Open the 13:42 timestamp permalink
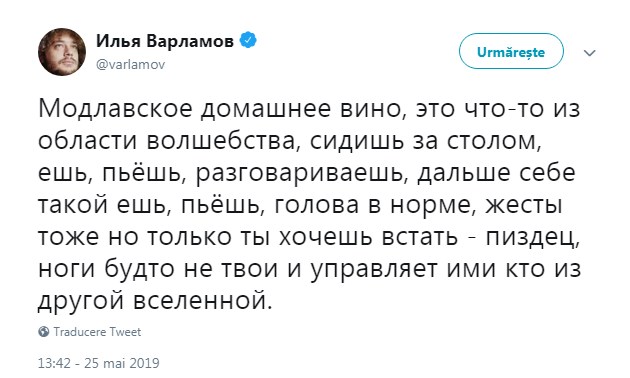Image resolution: width=630 pixels, height=378 pixels. click(x=54, y=363)
